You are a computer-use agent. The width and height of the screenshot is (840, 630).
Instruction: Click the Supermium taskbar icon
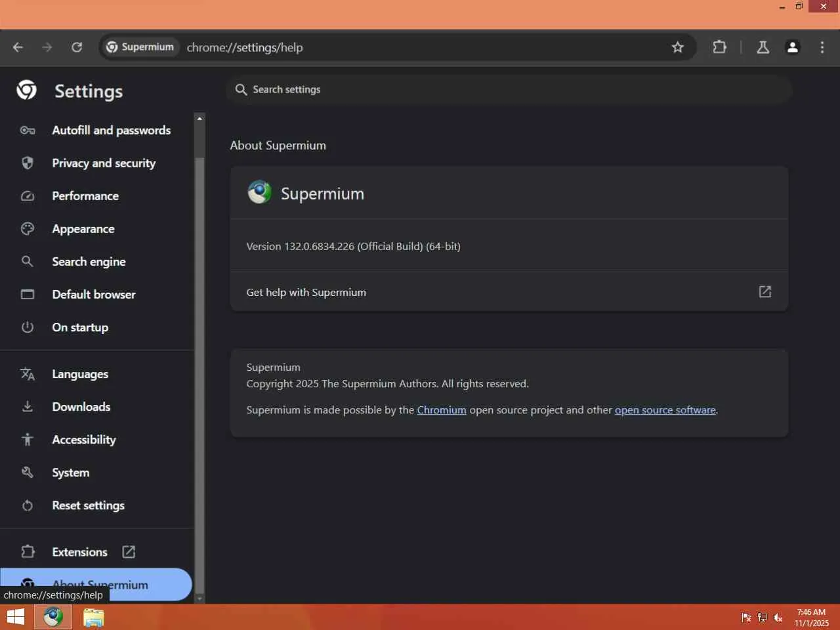click(53, 618)
